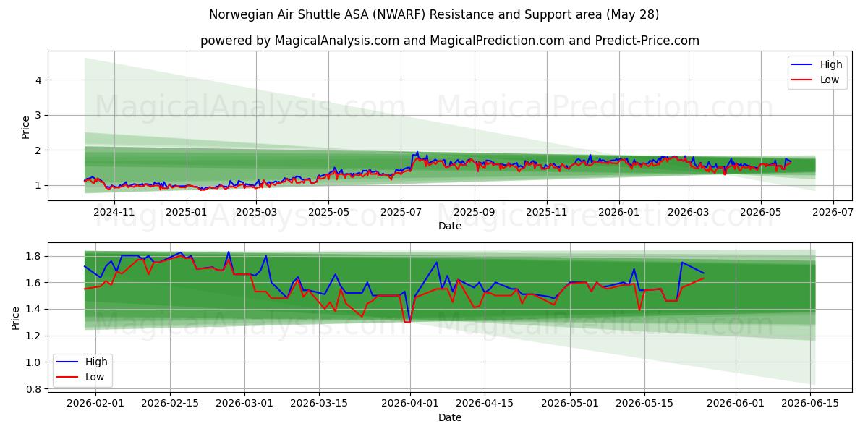This screenshot has width=868, height=434.
Task: Click the '1.8' y-axis tick of lower chart
Action: click(x=35, y=256)
